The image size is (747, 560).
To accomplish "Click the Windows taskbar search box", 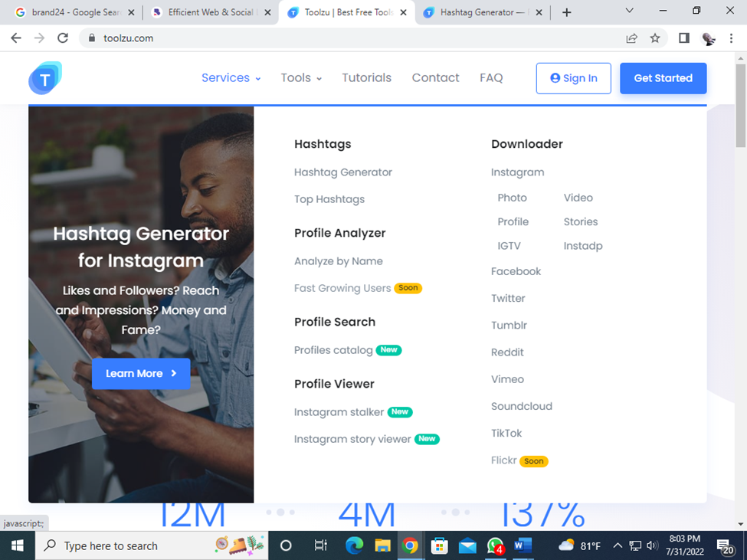I will pyautogui.click(x=152, y=545).
